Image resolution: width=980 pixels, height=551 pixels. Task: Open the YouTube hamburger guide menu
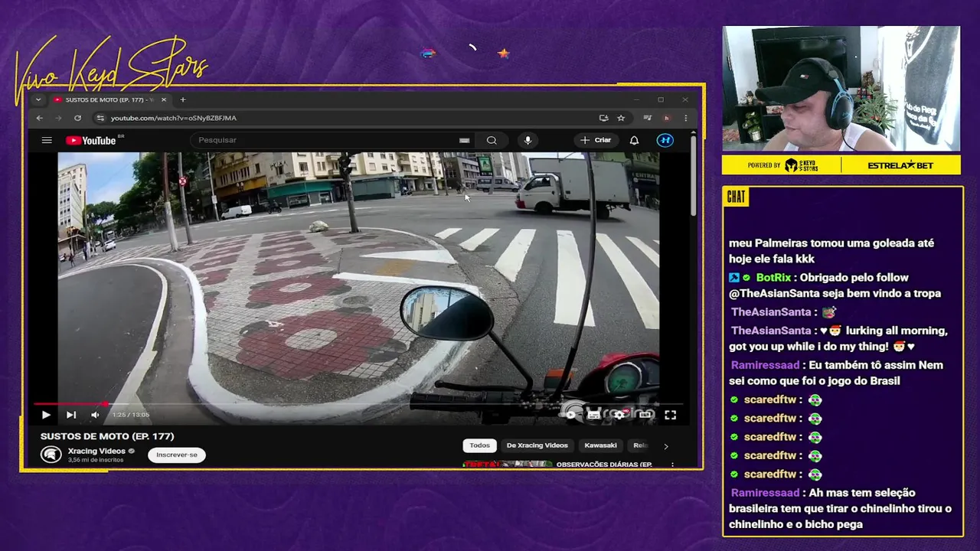pos(47,140)
